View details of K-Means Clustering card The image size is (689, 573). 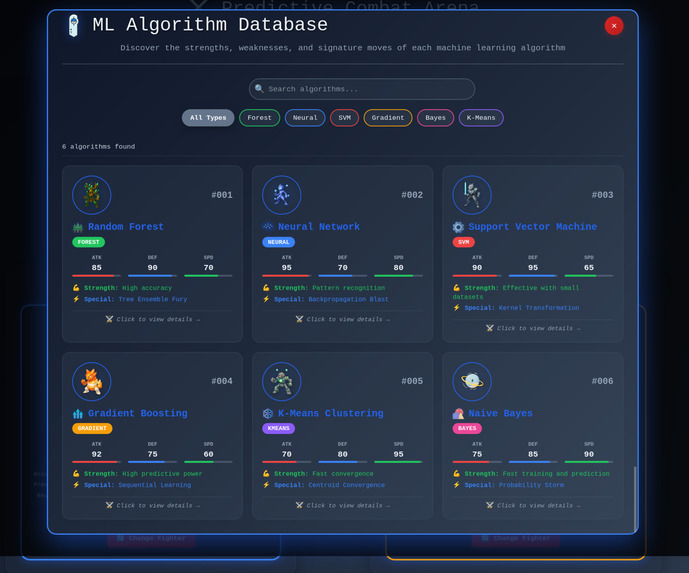pos(343,506)
